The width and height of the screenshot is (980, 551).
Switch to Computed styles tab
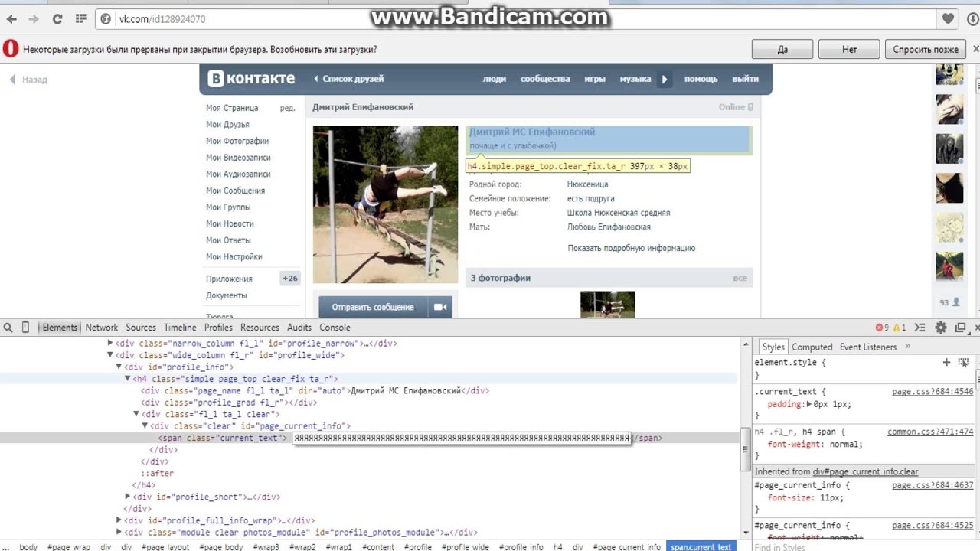[x=812, y=347]
